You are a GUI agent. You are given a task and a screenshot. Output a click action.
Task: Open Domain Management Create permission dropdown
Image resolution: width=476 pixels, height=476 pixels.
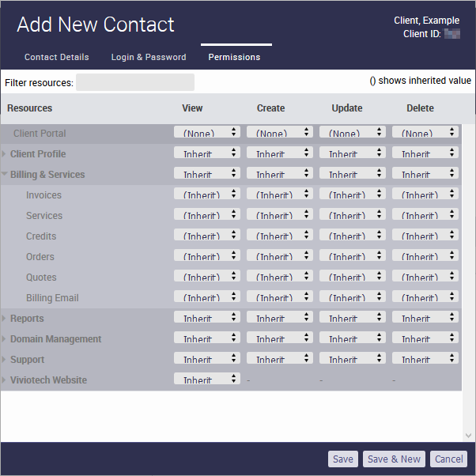280,338
